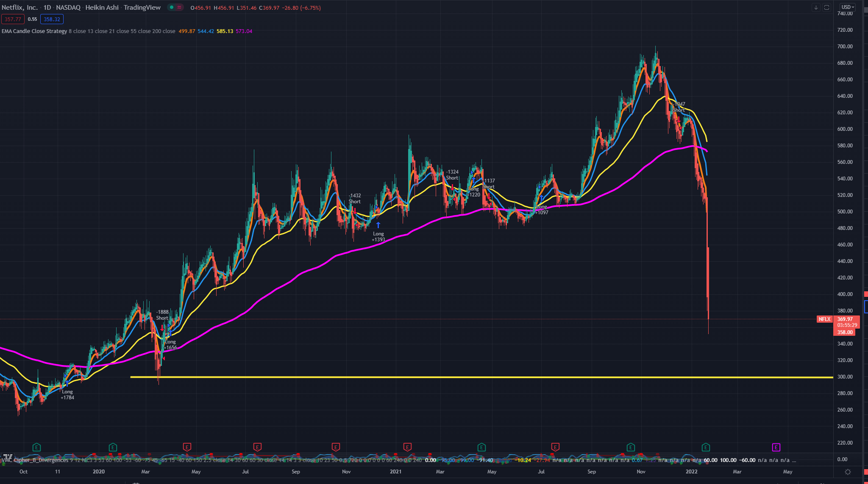Click the green earnings marker for January 2020

pyautogui.click(x=113, y=447)
